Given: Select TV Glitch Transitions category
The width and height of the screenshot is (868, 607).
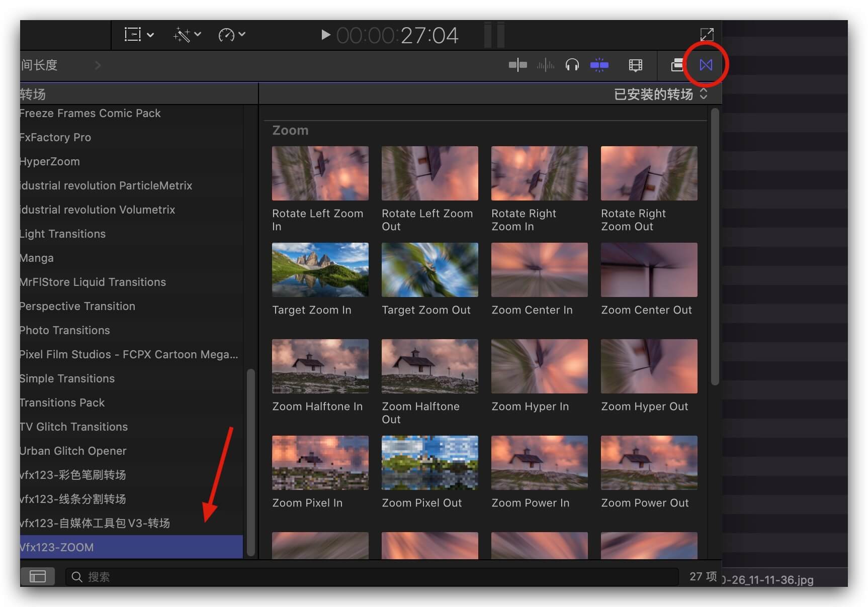Looking at the screenshot, I should [x=131, y=427].
